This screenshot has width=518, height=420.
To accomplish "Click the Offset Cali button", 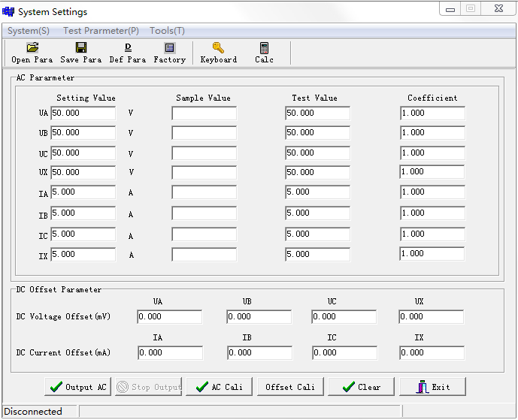I will [x=290, y=387].
